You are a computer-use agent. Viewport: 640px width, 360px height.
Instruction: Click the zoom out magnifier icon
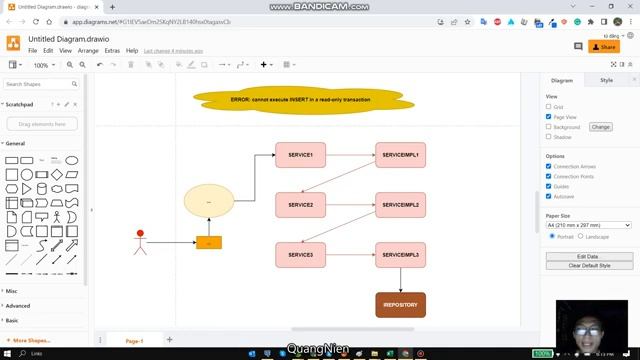82,65
